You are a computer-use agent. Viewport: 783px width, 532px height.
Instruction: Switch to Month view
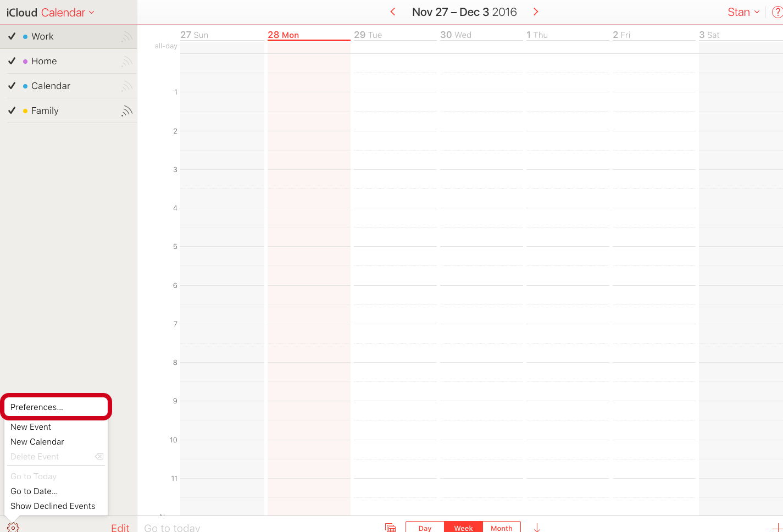click(501, 528)
